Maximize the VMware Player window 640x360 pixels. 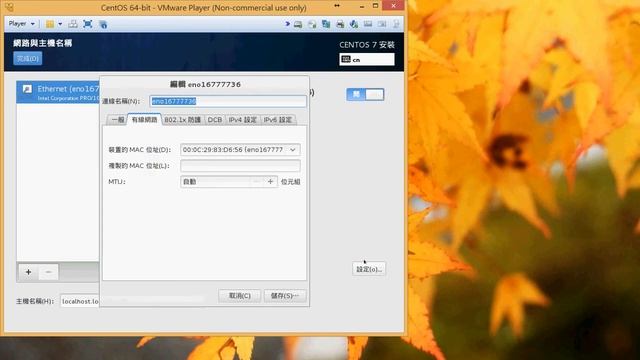click(x=376, y=6)
